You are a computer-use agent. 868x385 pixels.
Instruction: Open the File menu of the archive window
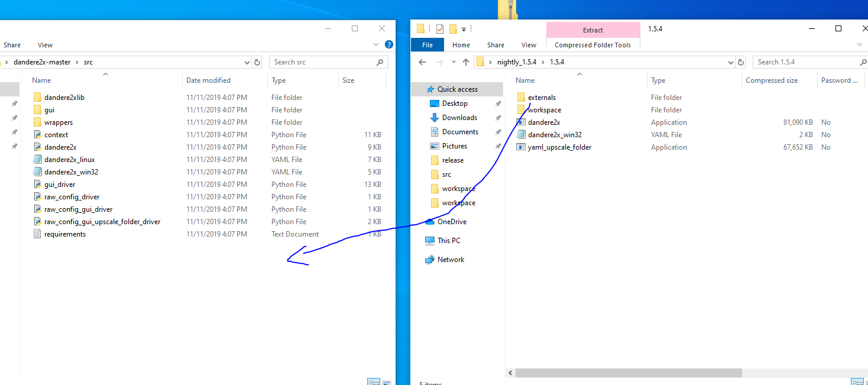[427, 44]
